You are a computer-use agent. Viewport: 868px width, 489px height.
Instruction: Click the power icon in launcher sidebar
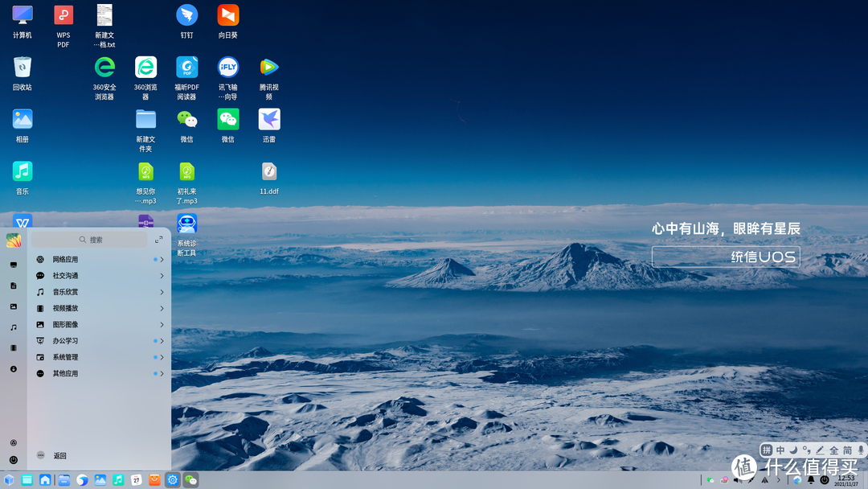tap(14, 460)
